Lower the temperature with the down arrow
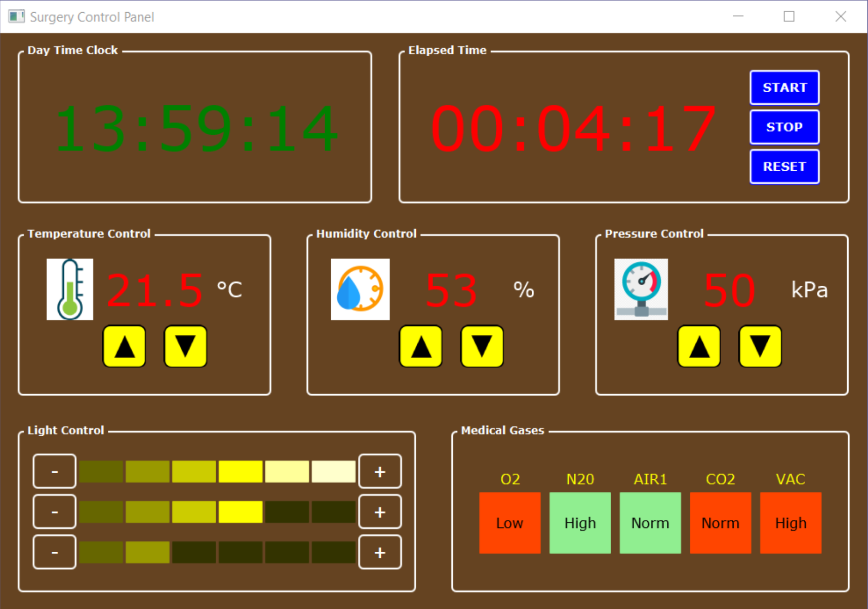The width and height of the screenshot is (868, 609). pos(185,347)
